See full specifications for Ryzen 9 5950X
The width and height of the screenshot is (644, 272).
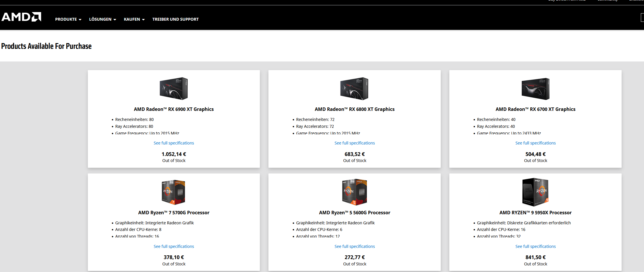(535, 246)
